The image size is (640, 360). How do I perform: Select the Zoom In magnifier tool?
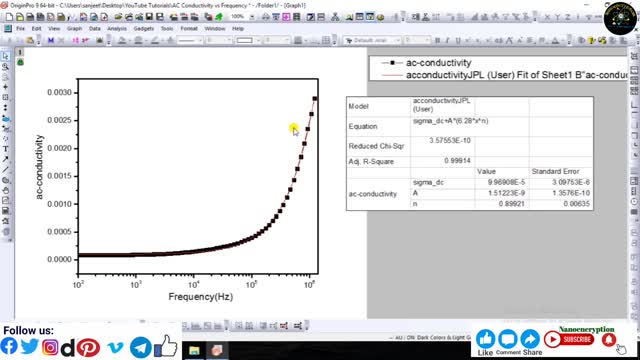(x=6, y=67)
